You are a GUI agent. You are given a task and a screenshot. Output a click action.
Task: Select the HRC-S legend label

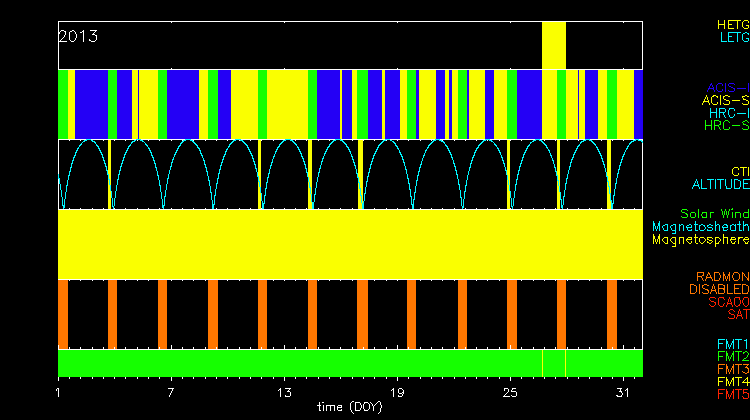pyautogui.click(x=726, y=126)
